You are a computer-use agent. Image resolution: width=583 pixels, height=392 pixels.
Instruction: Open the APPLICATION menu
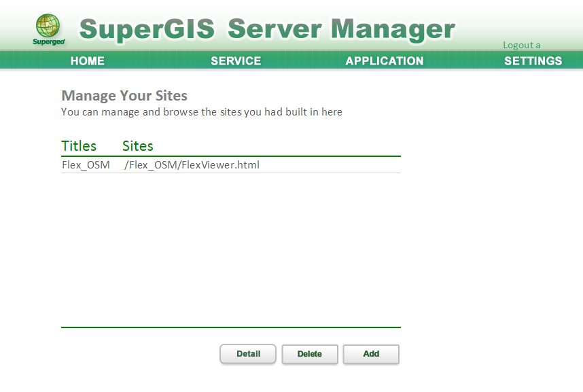coord(385,61)
